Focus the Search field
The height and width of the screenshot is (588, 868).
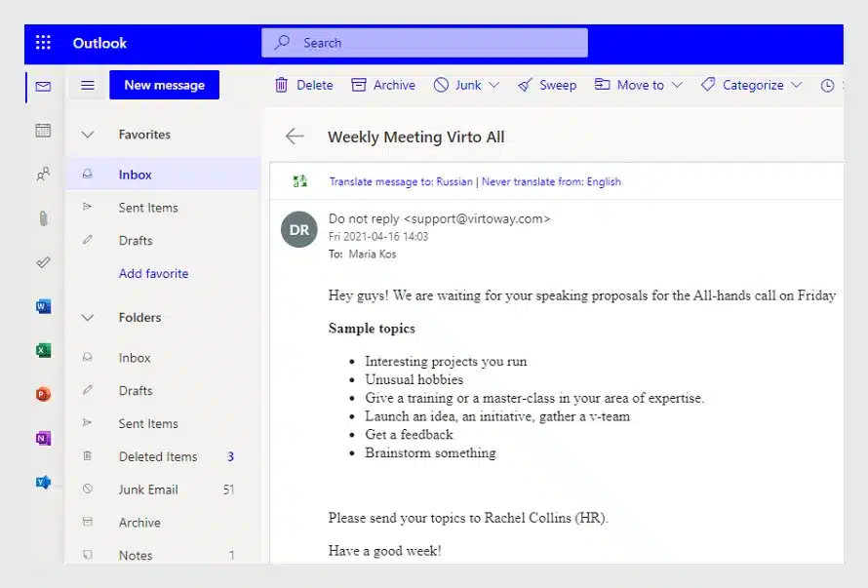[x=424, y=43]
